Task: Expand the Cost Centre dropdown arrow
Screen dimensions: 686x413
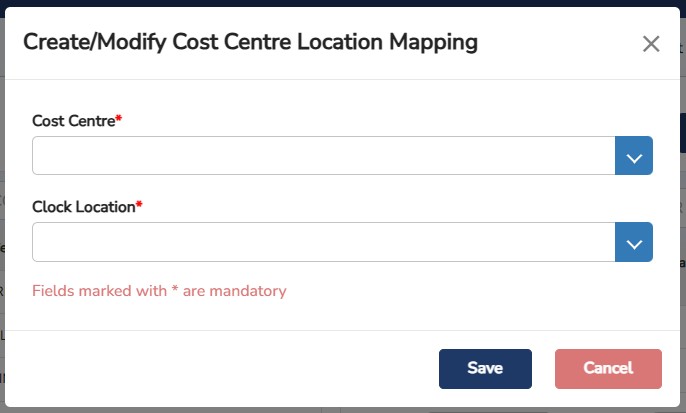Action: coord(633,157)
